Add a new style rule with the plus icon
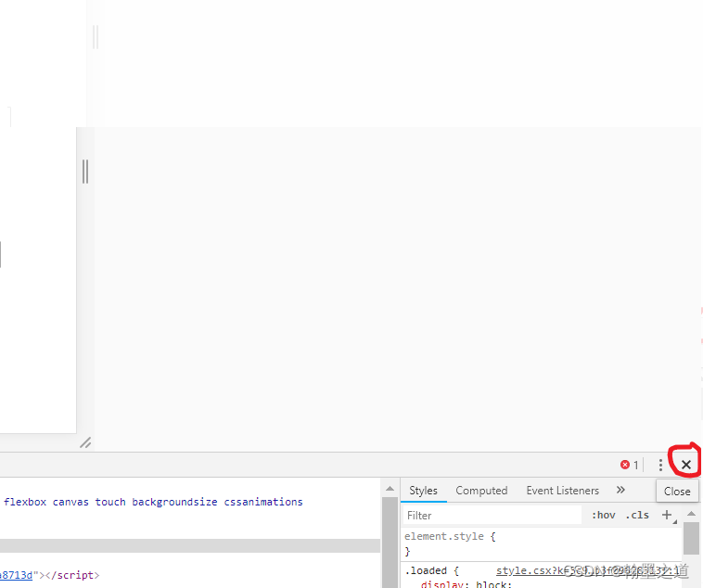703x588 pixels. pos(667,515)
